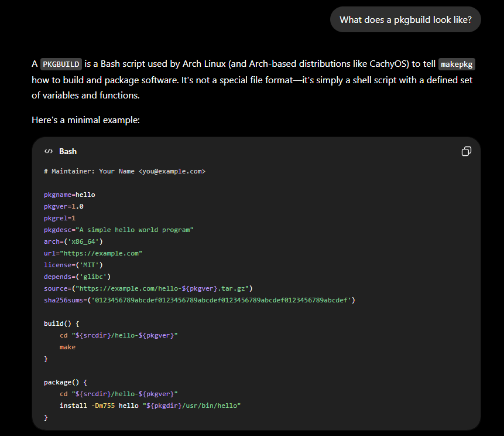Click the pkgname=hello line
Viewport: 504px width, 436px height.
click(70, 195)
